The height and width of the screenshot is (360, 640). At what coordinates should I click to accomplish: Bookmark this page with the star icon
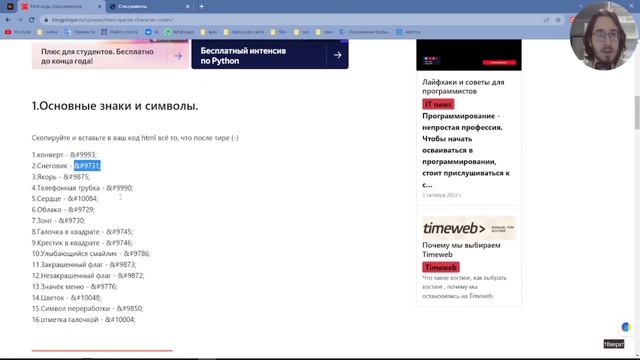(558, 20)
